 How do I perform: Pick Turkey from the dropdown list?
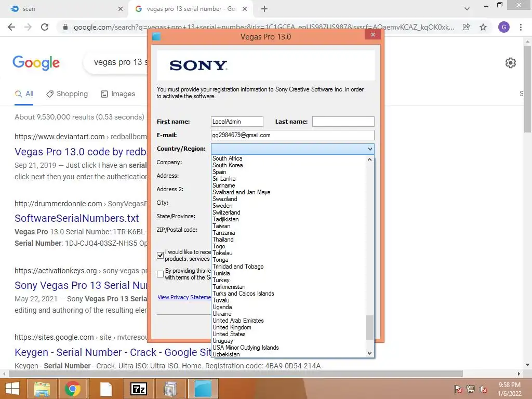(x=221, y=280)
